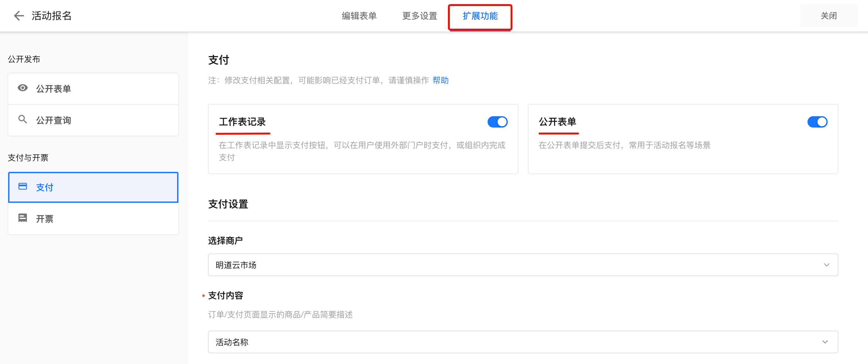This screenshot has height=364, width=868.
Task: Switch to the 编辑表单 tab
Action: [359, 16]
